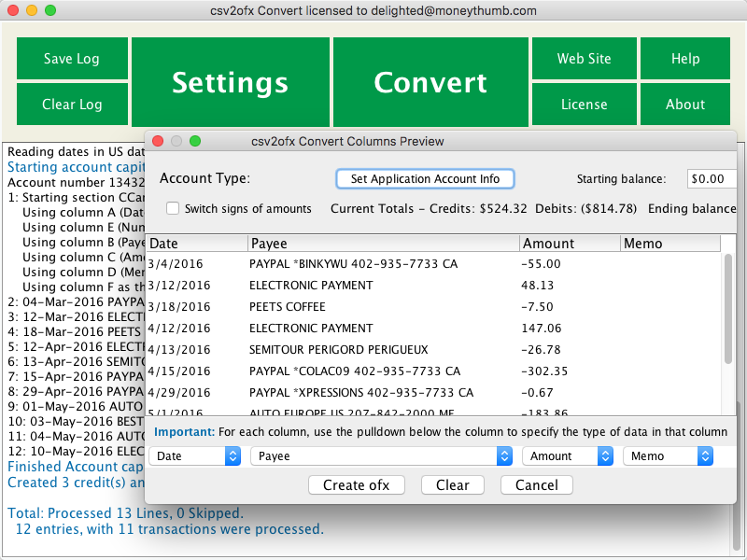Clear the columns preview
Viewport: 747px width, 560px height.
pos(452,485)
